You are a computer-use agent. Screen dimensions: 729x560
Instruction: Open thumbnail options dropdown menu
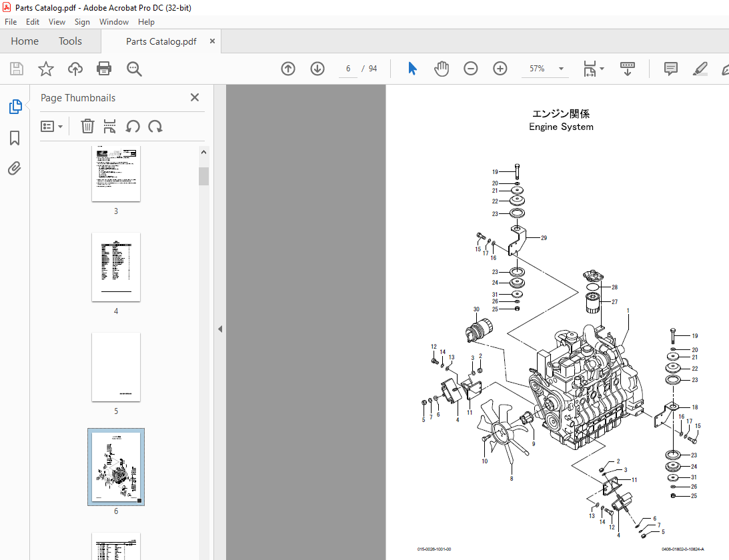(x=51, y=127)
